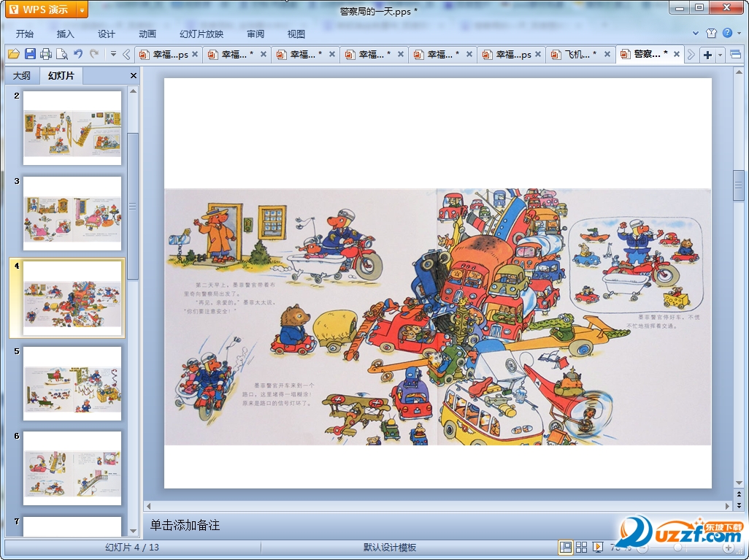Open the 动画 ribbon tab
Image resolution: width=749 pixels, height=560 pixels.
click(x=147, y=34)
